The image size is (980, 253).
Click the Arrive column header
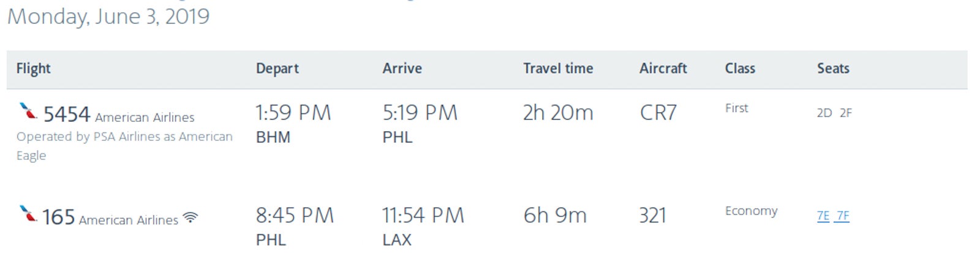pyautogui.click(x=402, y=69)
